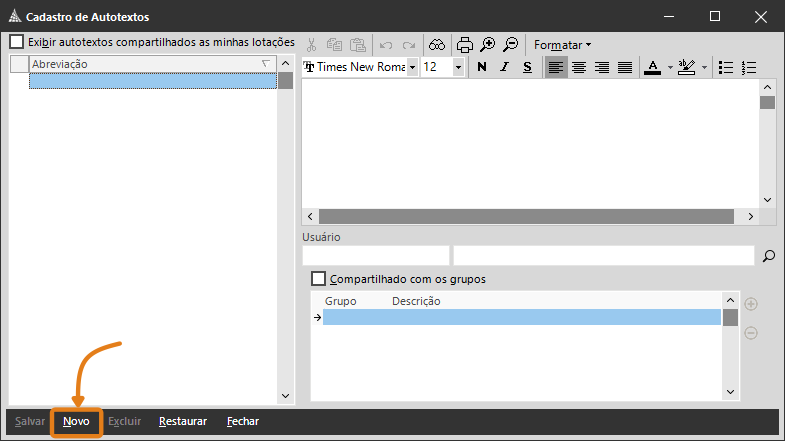Viewport: 785px width, 441px height.
Task: Click the print icon
Action: pyautogui.click(x=465, y=45)
